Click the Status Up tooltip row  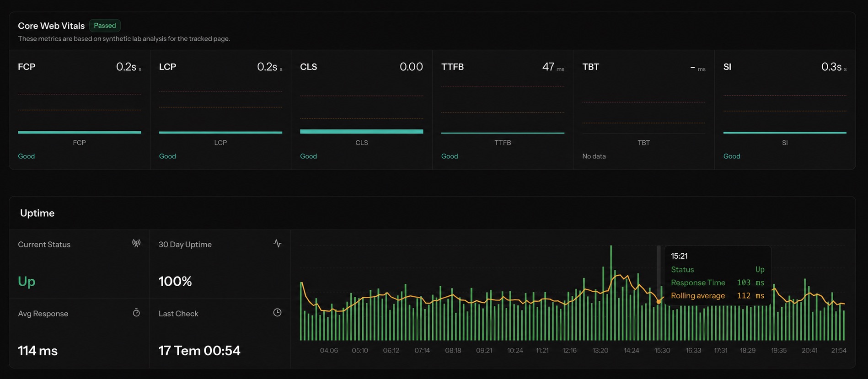pyautogui.click(x=718, y=270)
